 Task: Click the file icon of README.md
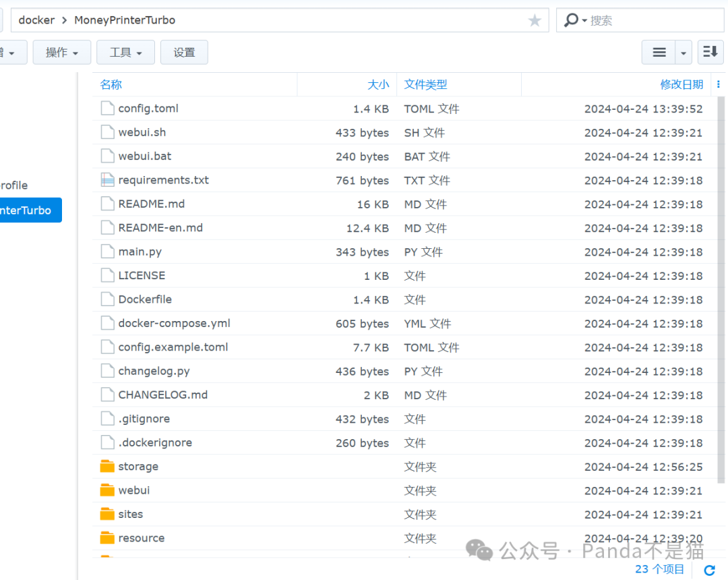(107, 204)
